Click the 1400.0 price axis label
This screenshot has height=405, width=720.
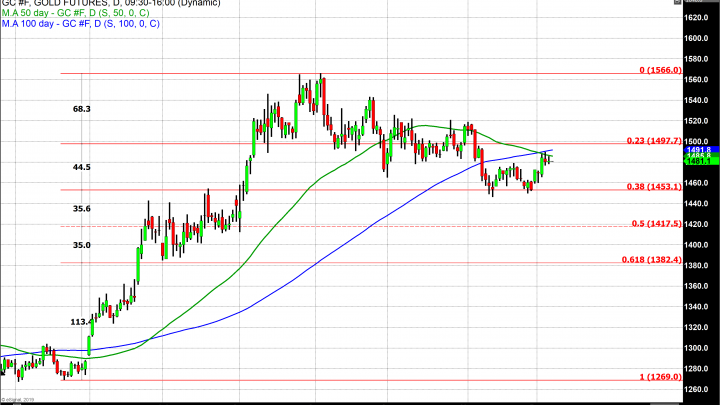click(698, 244)
